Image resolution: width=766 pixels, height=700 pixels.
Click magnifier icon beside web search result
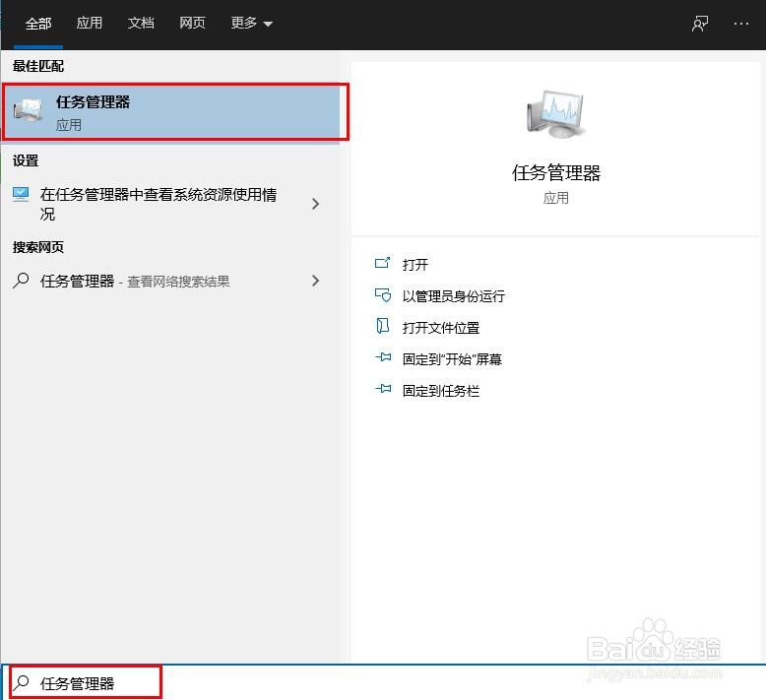(21, 281)
